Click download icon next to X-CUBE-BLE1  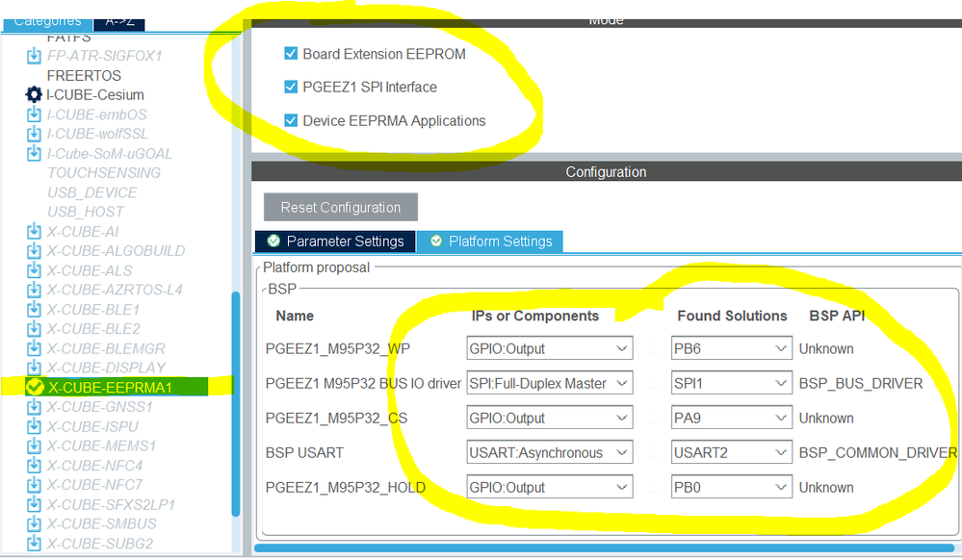[x=34, y=309]
